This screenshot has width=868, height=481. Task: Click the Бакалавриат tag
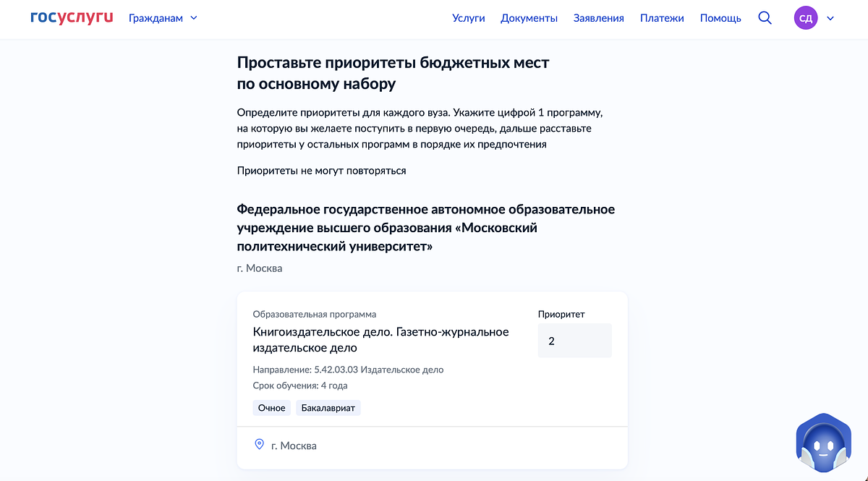(328, 408)
